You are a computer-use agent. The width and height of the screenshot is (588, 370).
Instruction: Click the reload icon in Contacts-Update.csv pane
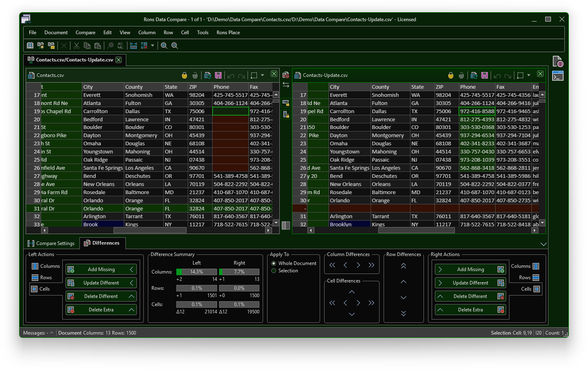(474, 75)
